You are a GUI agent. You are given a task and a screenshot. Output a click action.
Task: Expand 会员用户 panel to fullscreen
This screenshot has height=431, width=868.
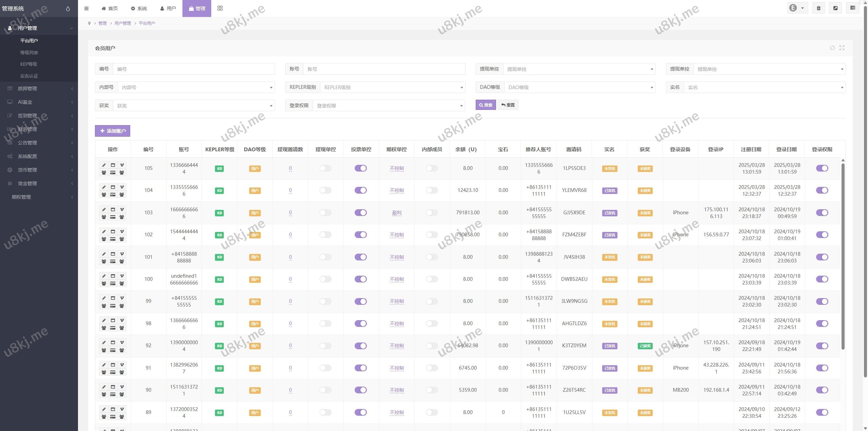pyautogui.click(x=842, y=48)
